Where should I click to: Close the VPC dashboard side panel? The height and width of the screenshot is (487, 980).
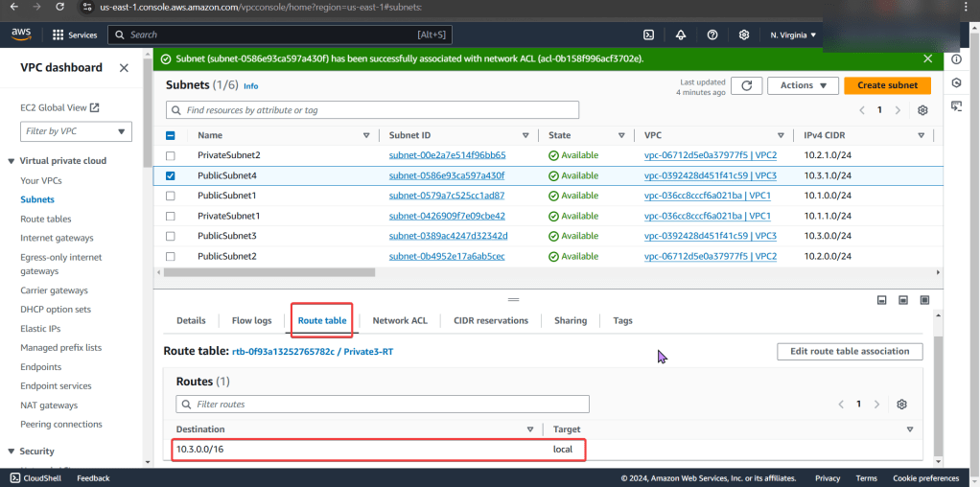[124, 68]
